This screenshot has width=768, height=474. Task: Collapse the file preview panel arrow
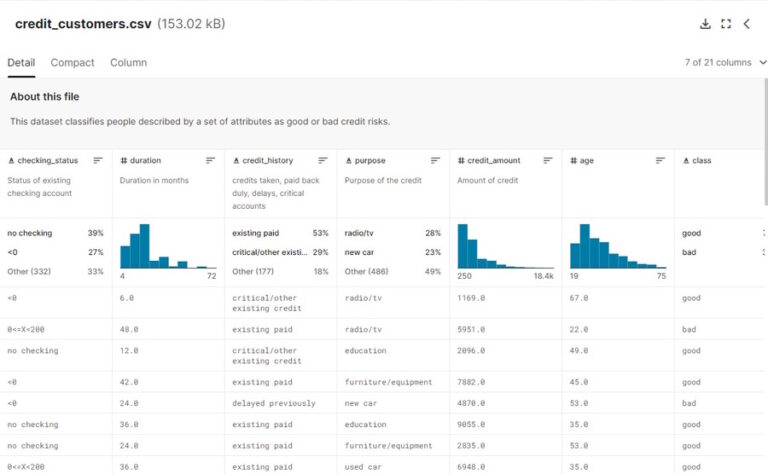coord(746,24)
